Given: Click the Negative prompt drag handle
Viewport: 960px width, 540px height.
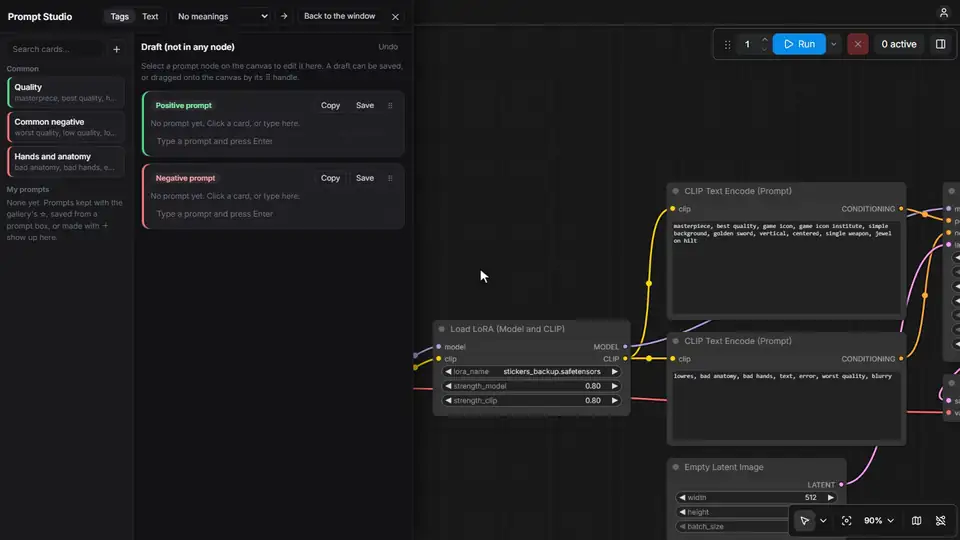Looking at the screenshot, I should click(x=390, y=178).
